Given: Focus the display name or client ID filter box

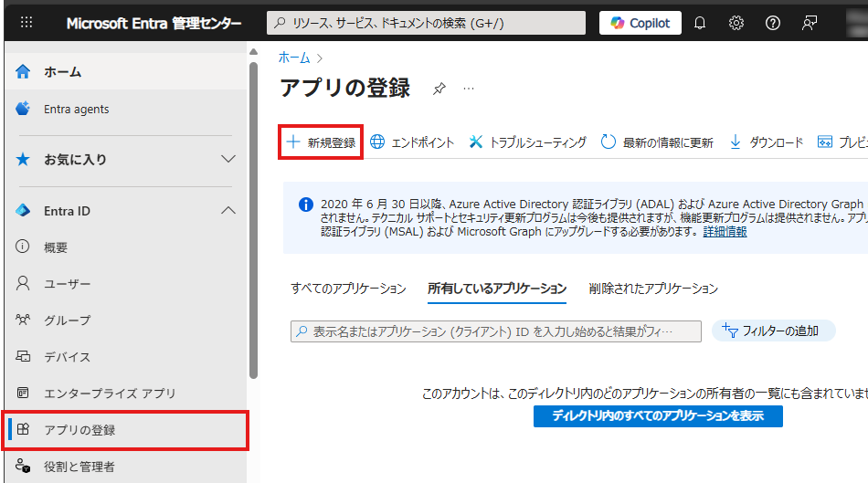Looking at the screenshot, I should click(x=496, y=331).
